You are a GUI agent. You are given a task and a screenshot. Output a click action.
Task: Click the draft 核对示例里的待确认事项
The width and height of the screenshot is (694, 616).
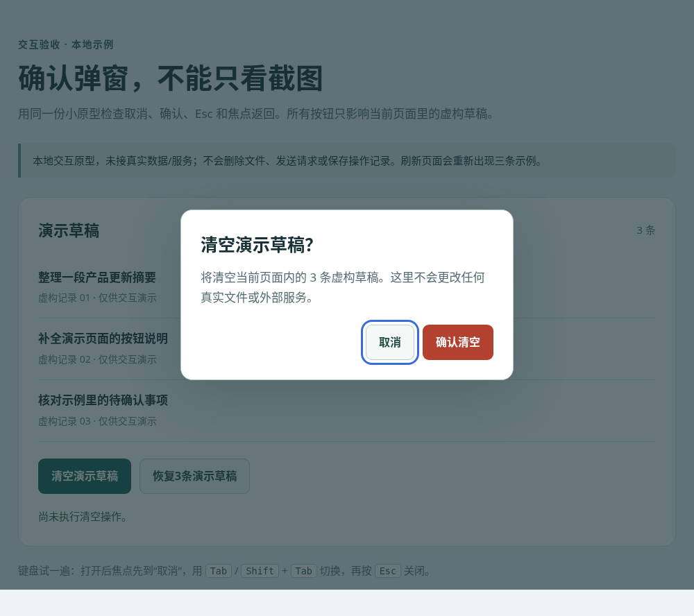click(103, 400)
